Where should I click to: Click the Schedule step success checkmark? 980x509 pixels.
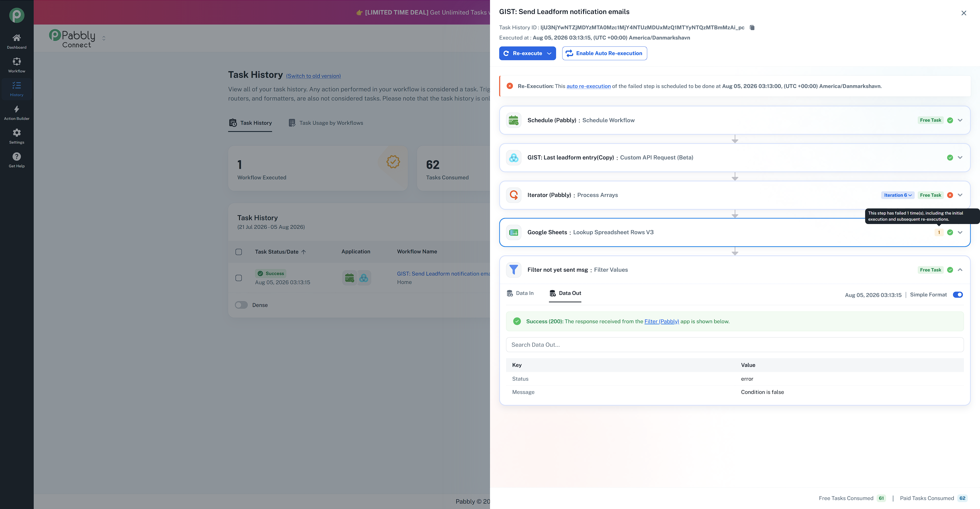[950, 120]
